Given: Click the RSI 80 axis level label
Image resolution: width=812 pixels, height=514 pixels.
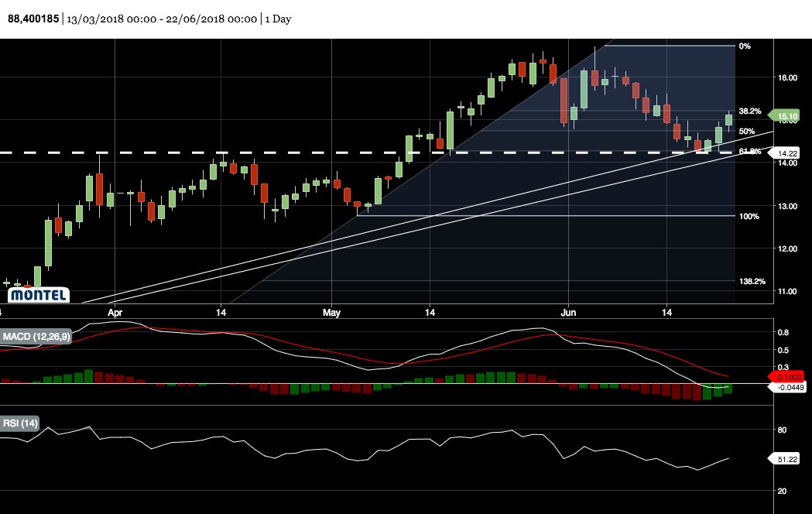Looking at the screenshot, I should 782,430.
